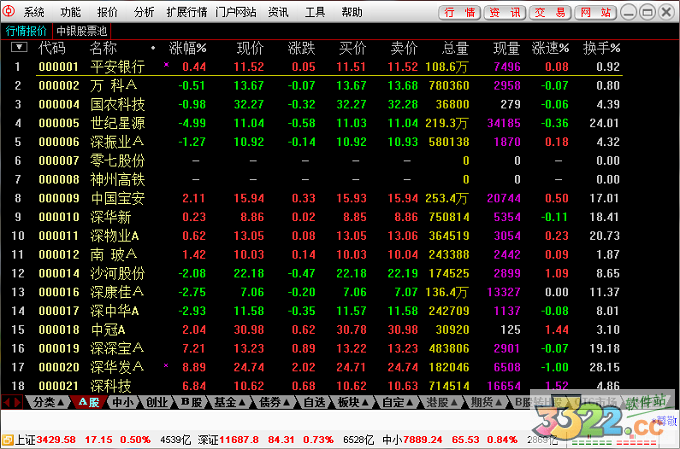Click the 资讯 button at top right
680x449 pixels.
tap(505, 12)
